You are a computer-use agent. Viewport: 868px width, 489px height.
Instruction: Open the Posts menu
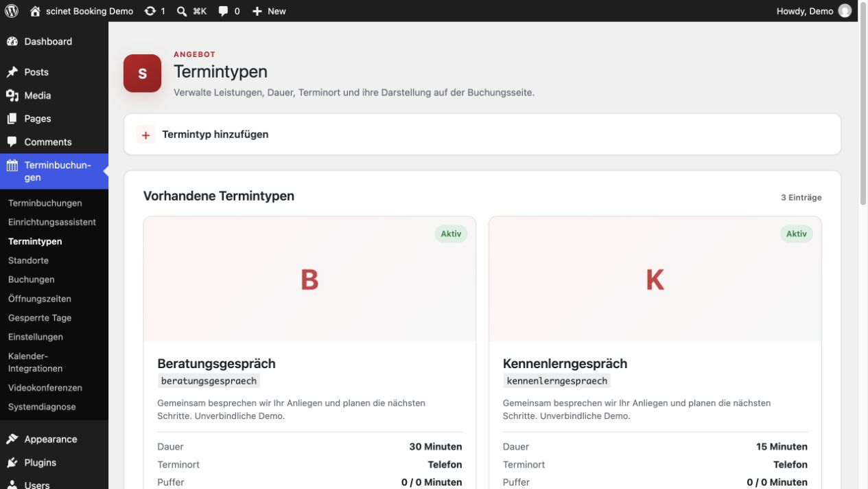[36, 72]
